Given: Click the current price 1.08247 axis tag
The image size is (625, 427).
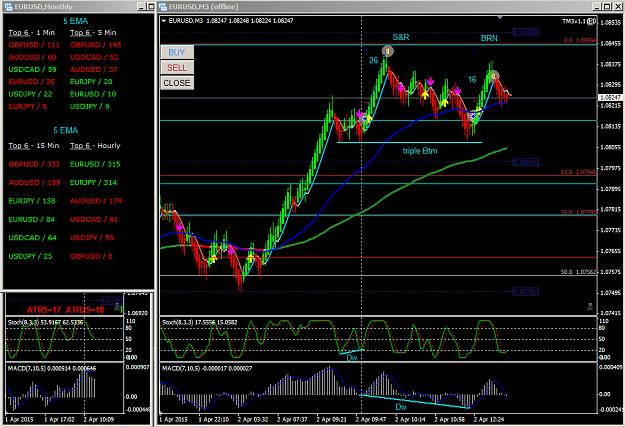Looking at the screenshot, I should (610, 97).
